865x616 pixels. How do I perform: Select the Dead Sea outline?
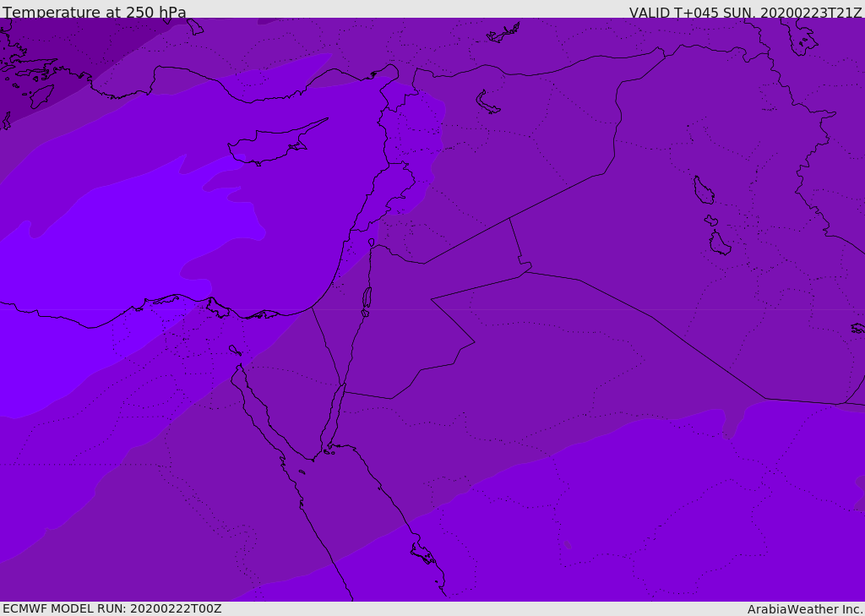[367, 298]
